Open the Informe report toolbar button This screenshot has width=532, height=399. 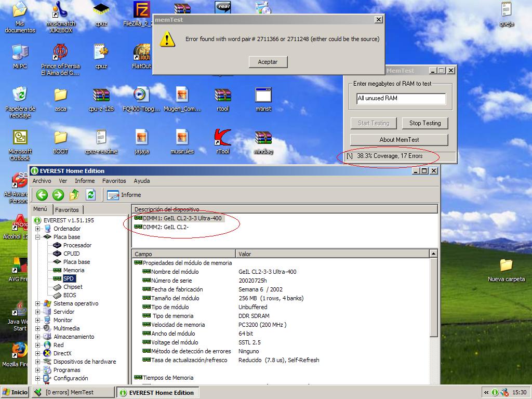coord(124,195)
